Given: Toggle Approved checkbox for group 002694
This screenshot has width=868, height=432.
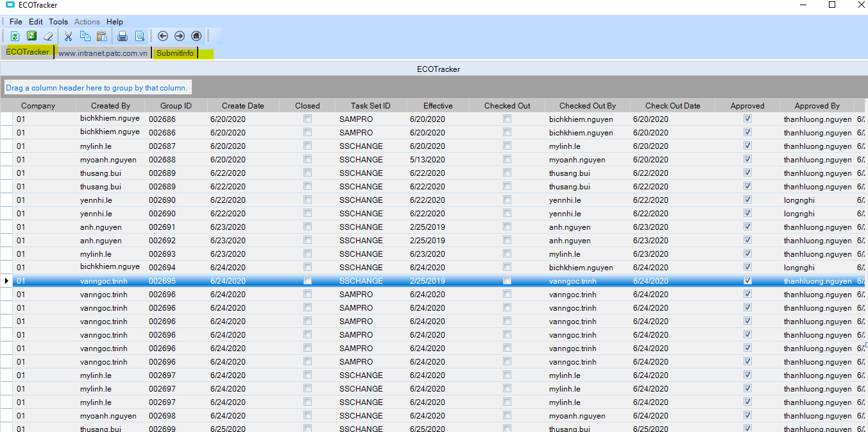Looking at the screenshot, I should coord(747,267).
